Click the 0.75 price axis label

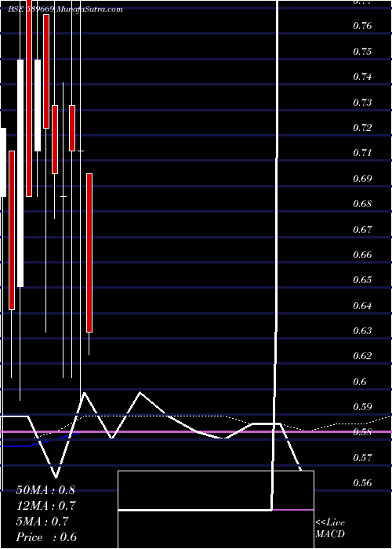362,52
